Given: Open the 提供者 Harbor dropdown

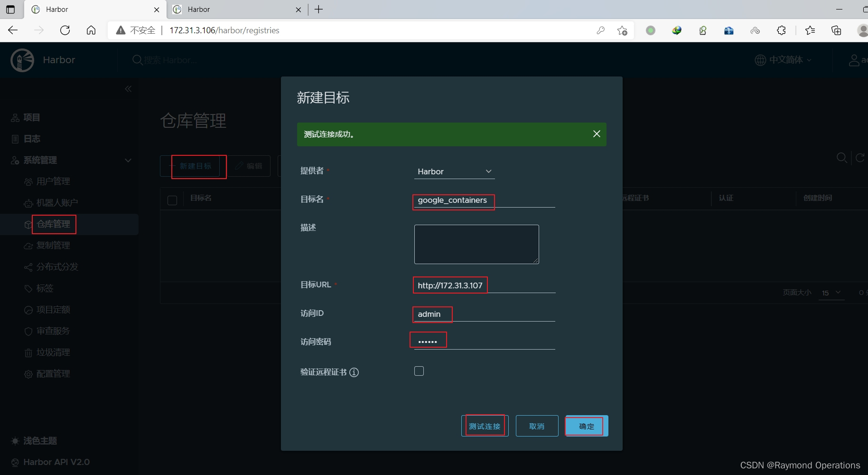Looking at the screenshot, I should [x=455, y=171].
